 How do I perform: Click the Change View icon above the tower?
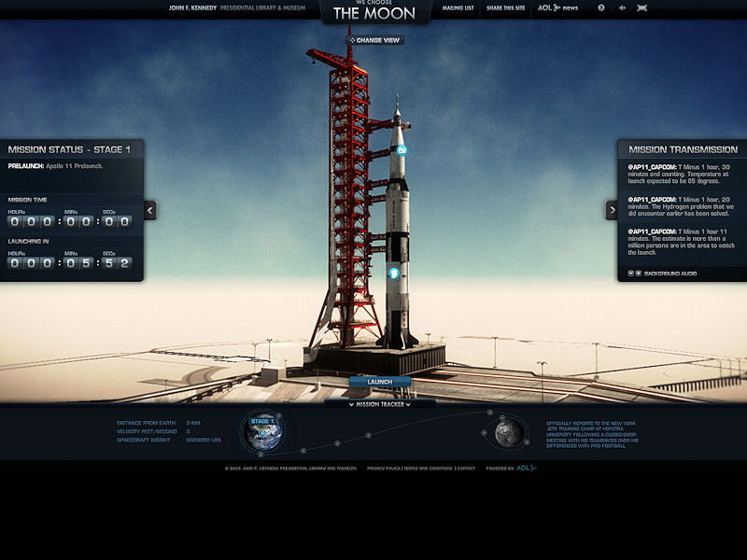[x=352, y=40]
